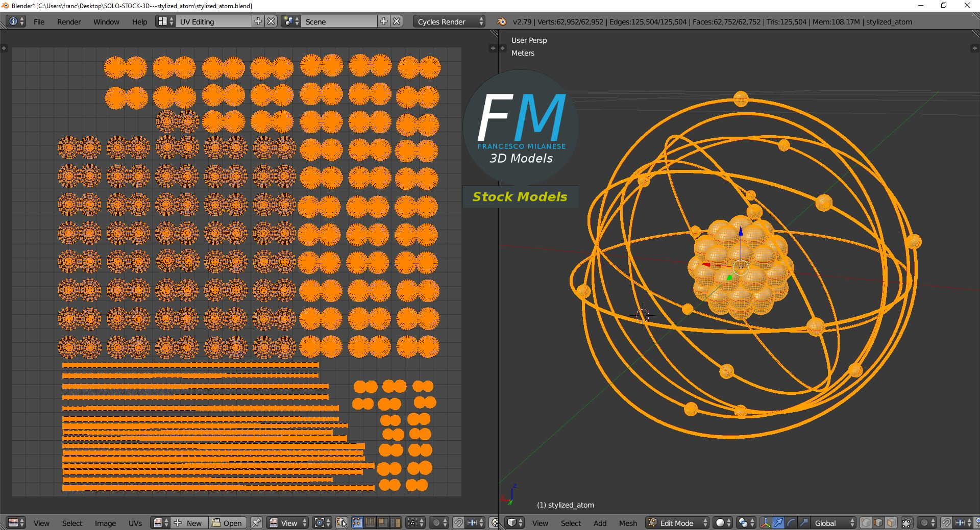Open the 3D viewport Select menu
The height and width of the screenshot is (530, 980).
click(x=571, y=523)
